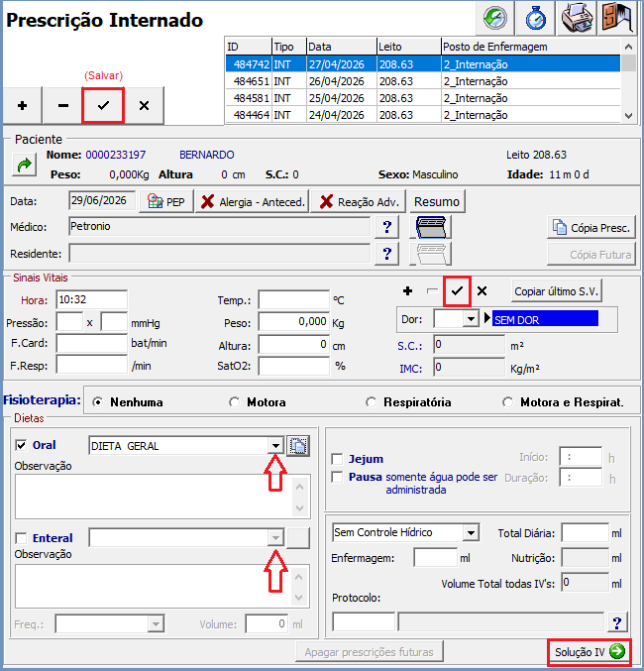Enable the Enteral diet checkbox
The height and width of the screenshot is (671, 644).
(x=21, y=538)
